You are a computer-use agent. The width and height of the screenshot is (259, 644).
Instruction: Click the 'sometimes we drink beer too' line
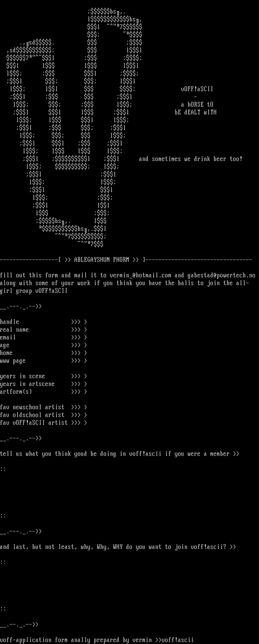pos(191,159)
